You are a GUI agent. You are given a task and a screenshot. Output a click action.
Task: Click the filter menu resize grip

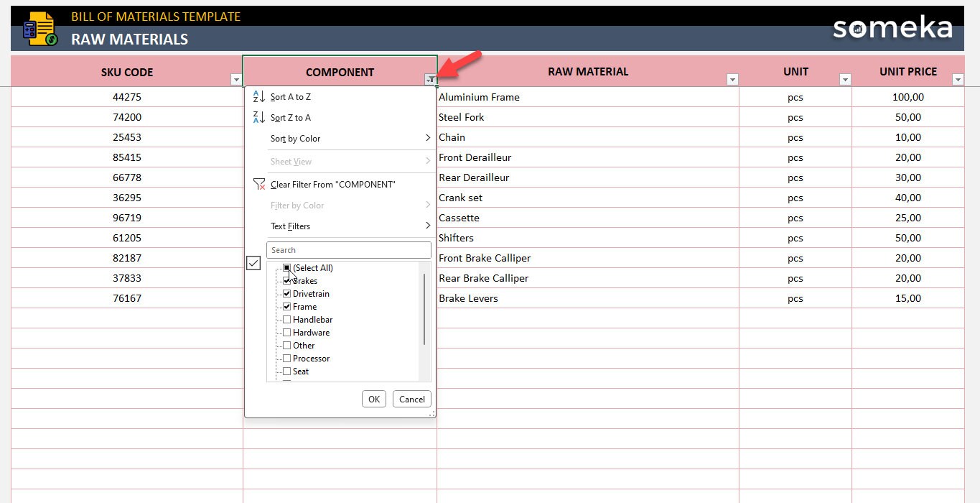tap(431, 414)
